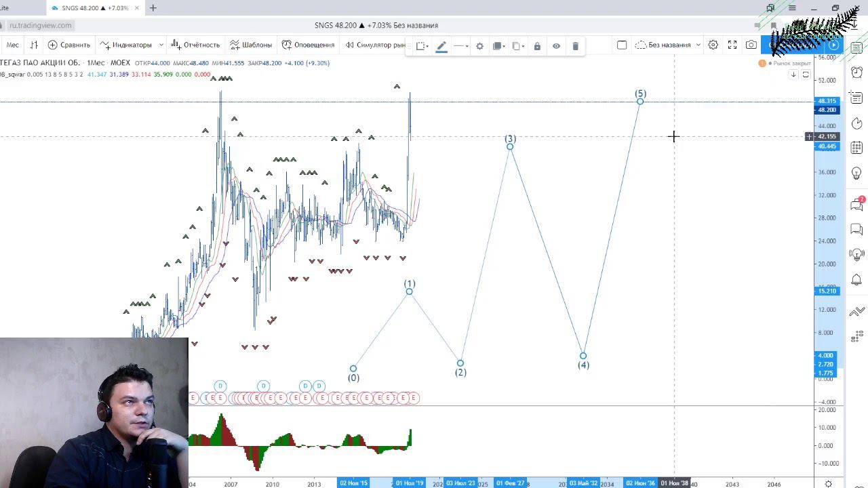Click the ru.tradingview.com address field
868x488 pixels.
tap(41, 25)
